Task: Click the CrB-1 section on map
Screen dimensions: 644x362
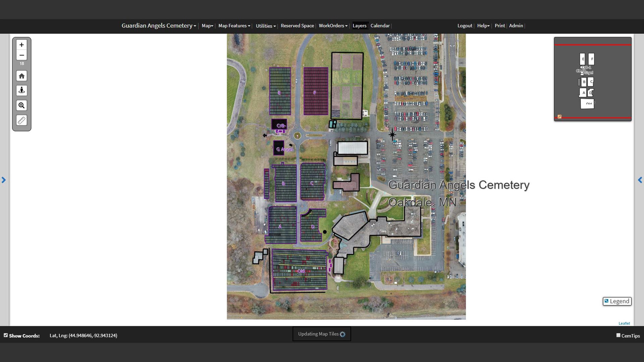Action: click(279, 125)
